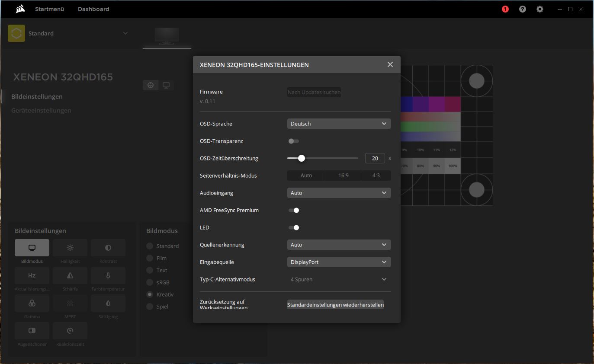Select Spiel picture mode radio
This screenshot has width=594, height=364.
tap(150, 307)
